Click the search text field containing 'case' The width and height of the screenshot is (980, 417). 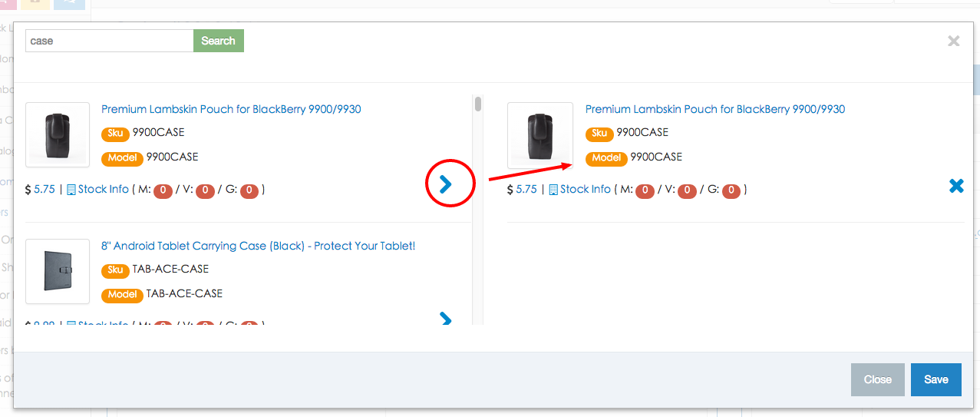click(109, 41)
